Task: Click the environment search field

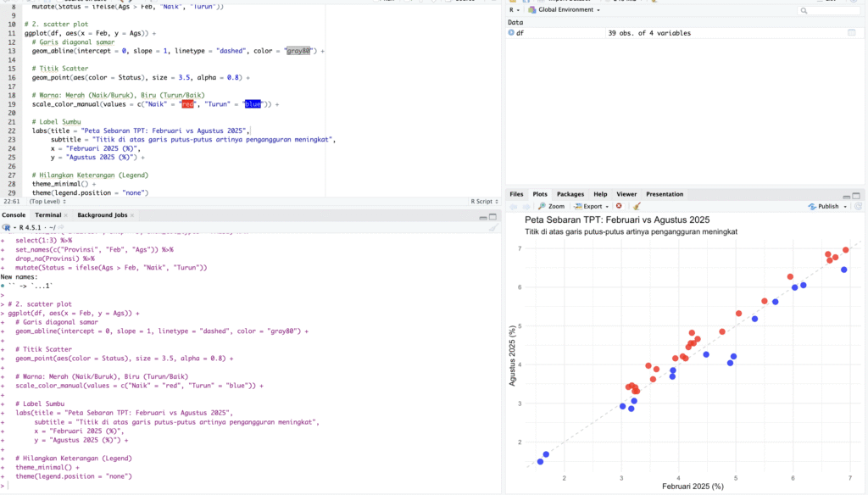Action: point(832,10)
